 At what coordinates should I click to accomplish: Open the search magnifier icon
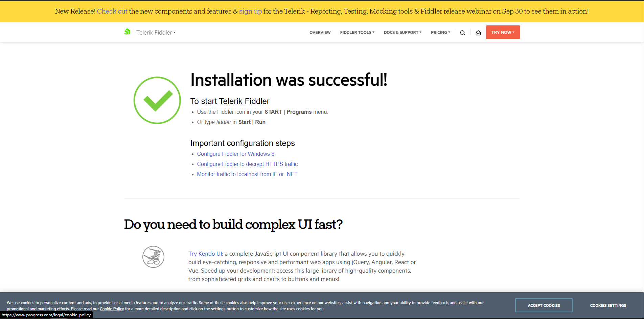(x=463, y=33)
